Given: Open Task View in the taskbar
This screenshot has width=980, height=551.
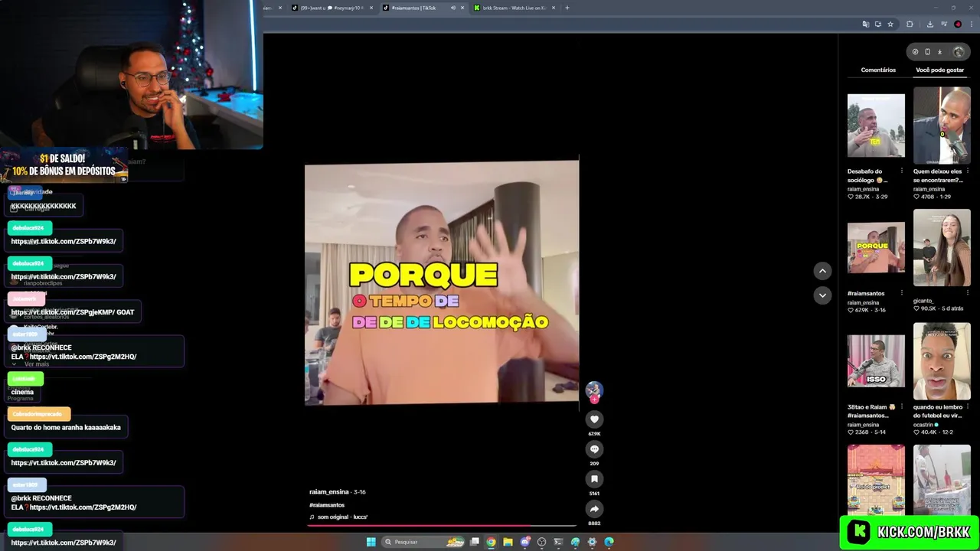Looking at the screenshot, I should 475,542.
